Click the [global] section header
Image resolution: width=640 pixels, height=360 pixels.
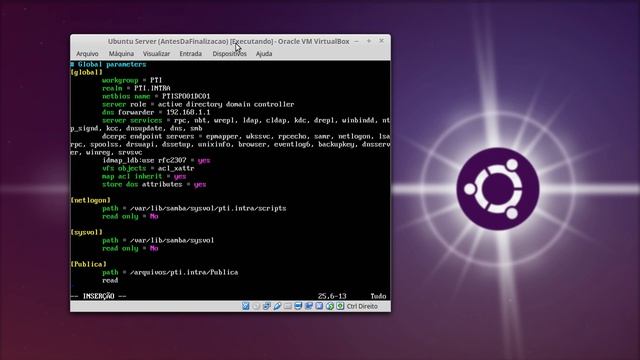pyautogui.click(x=87, y=72)
